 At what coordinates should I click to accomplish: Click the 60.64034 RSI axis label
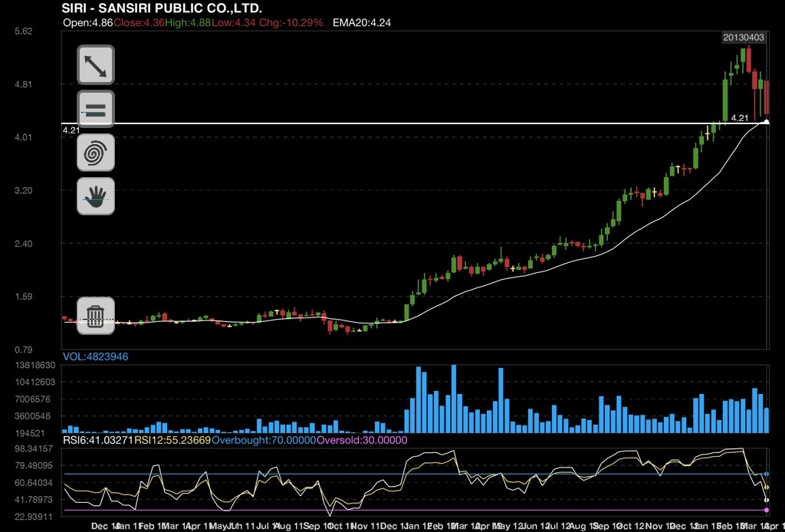[34, 482]
